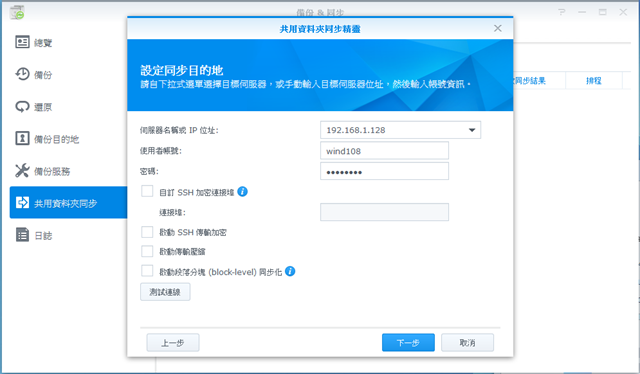Click the wind108 user account field
The height and width of the screenshot is (374, 640).
pyautogui.click(x=384, y=151)
